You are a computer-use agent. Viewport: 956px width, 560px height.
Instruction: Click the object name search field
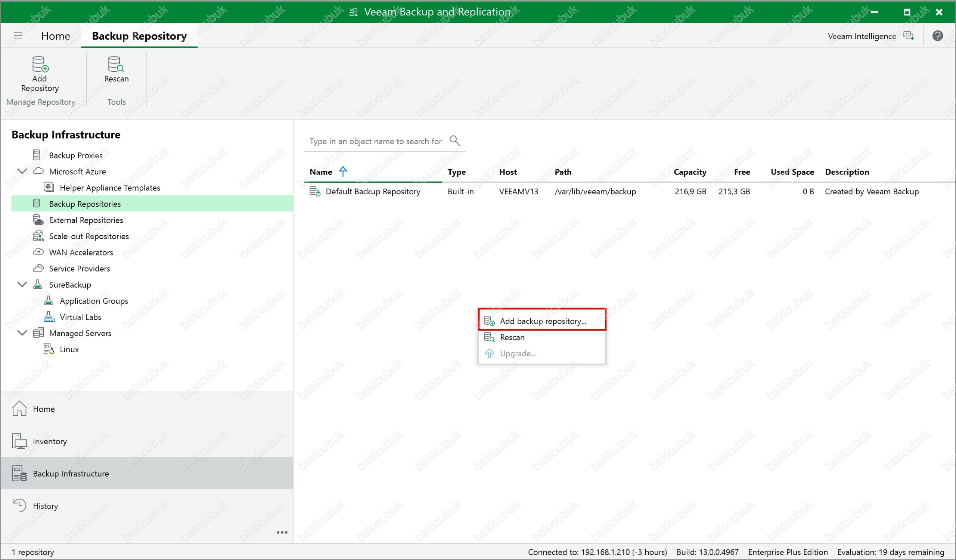(375, 141)
